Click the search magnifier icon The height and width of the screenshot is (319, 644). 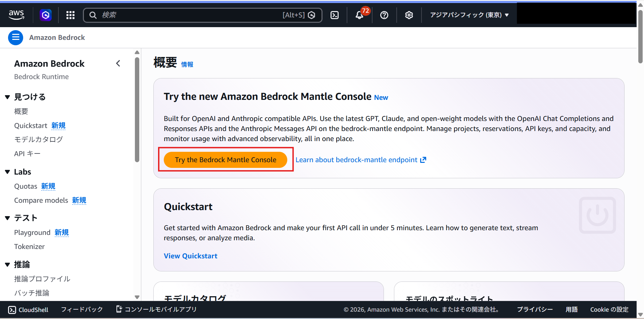tap(93, 15)
